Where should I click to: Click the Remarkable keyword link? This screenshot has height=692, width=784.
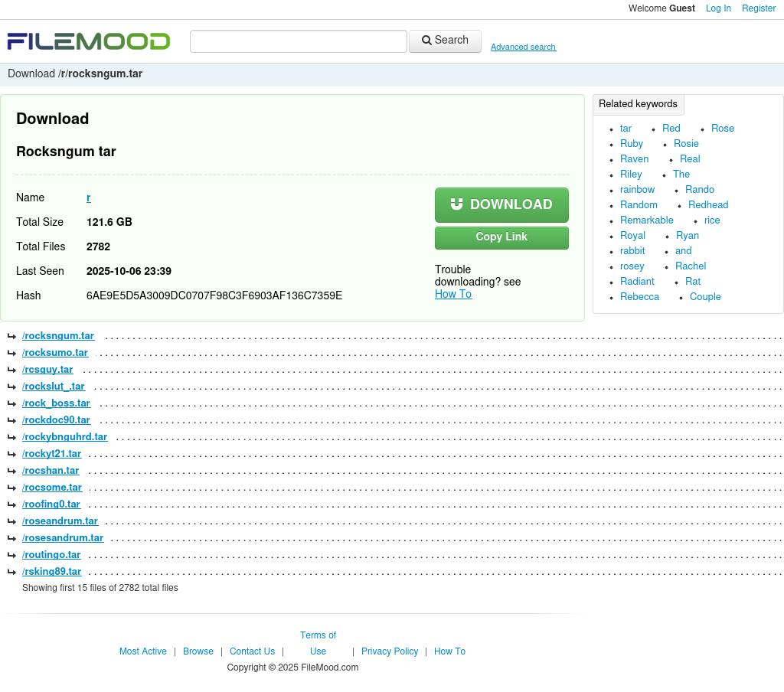[646, 221]
